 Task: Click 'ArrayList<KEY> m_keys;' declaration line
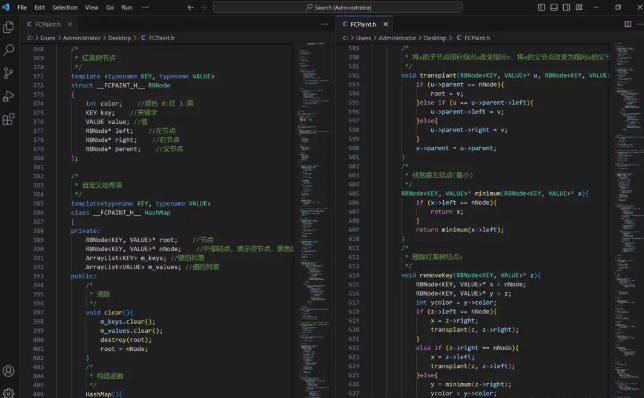point(126,258)
